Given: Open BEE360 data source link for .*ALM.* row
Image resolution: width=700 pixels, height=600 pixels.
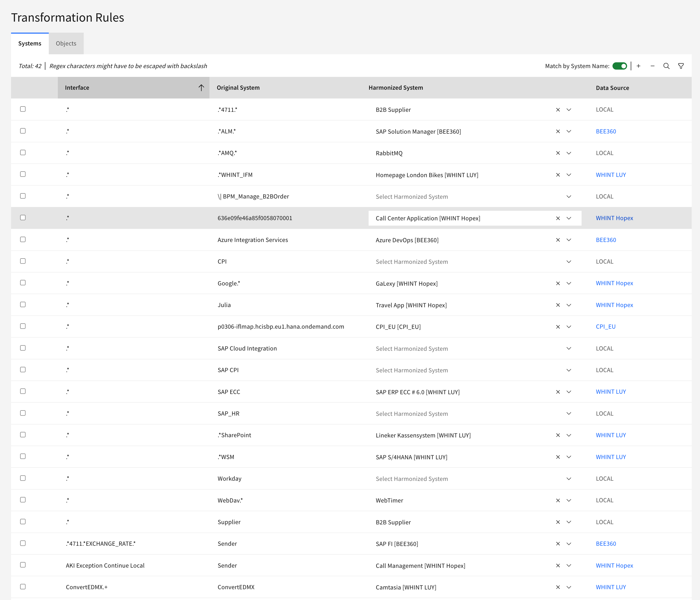Looking at the screenshot, I should (x=606, y=131).
